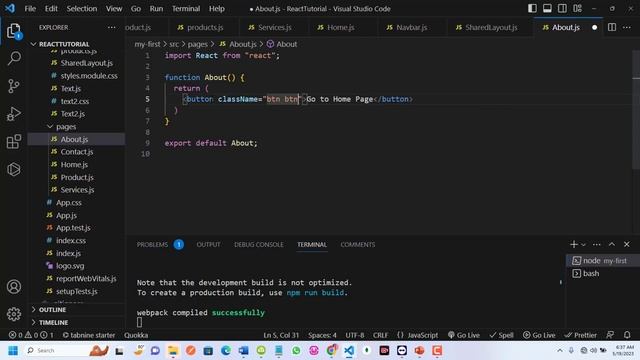
Task: Toggle panel layout icon in title bar
Action: (547, 9)
